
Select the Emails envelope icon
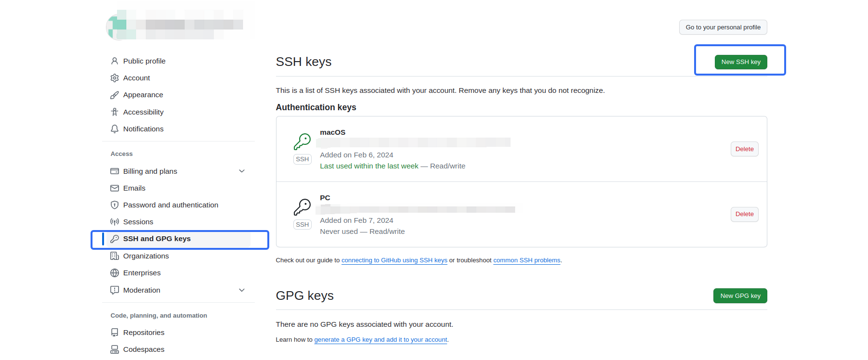pyautogui.click(x=114, y=188)
